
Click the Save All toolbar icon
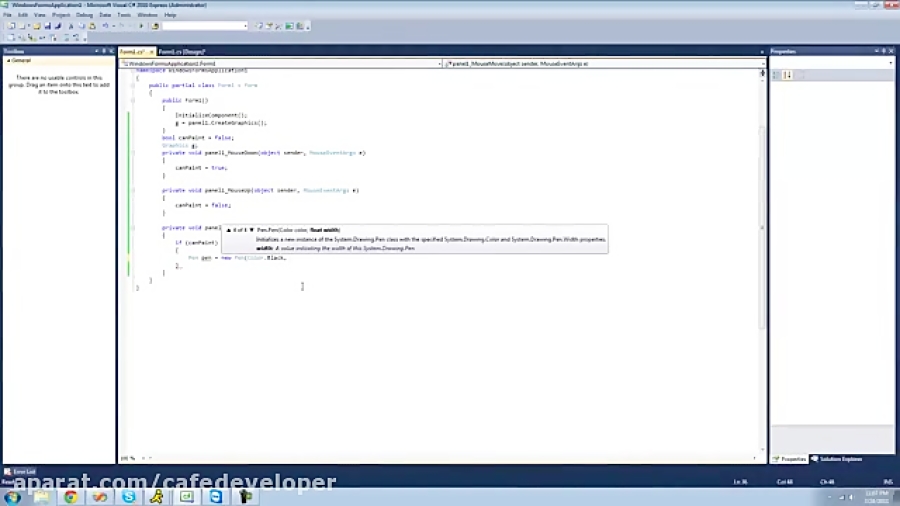pyautogui.click(x=58, y=26)
